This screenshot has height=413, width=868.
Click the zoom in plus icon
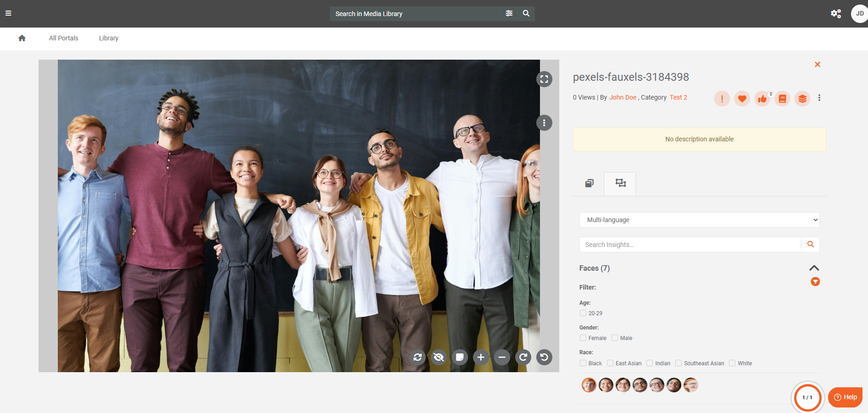point(481,357)
